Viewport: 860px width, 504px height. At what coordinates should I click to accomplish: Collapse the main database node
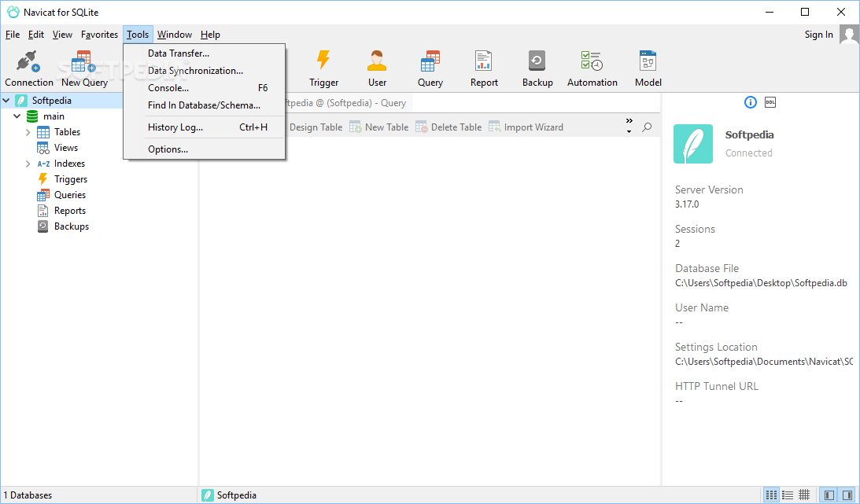17,116
